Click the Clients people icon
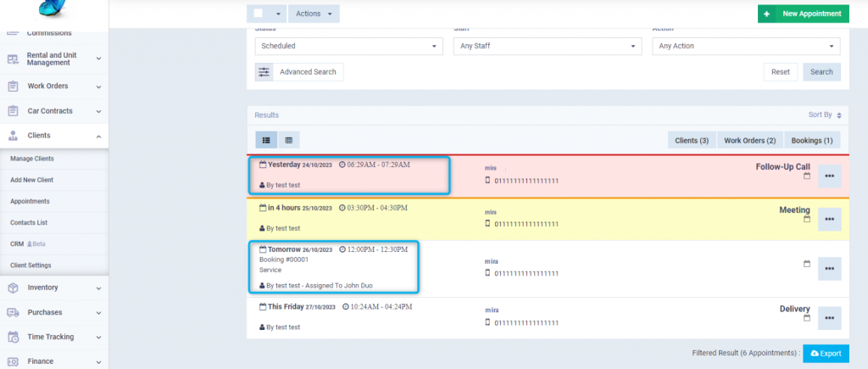This screenshot has height=369, width=868. coord(13,136)
